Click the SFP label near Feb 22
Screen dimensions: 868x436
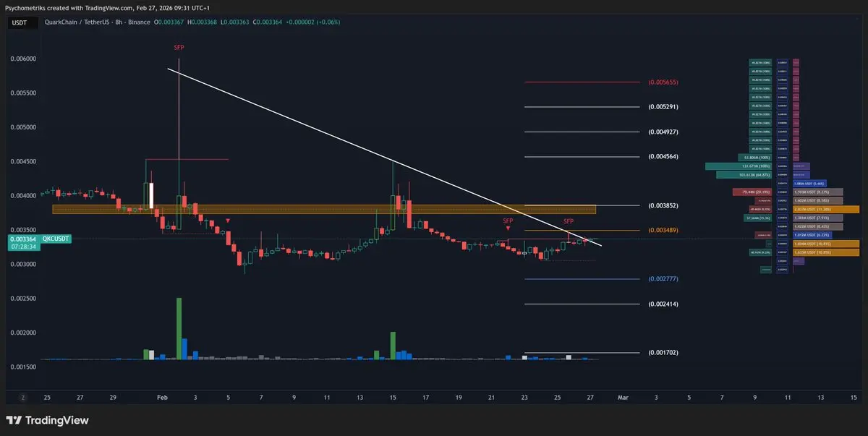508,220
